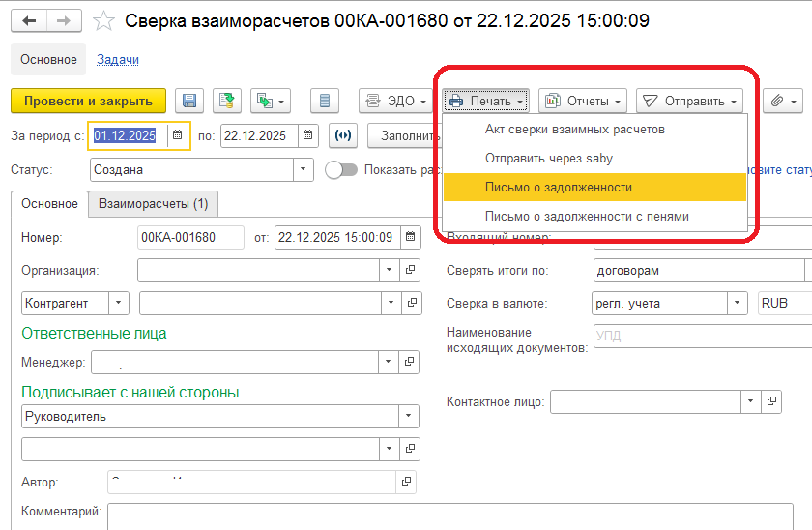Open the create-based-on icon dropdown
Image resolution: width=812 pixels, height=530 pixels.
click(x=271, y=101)
